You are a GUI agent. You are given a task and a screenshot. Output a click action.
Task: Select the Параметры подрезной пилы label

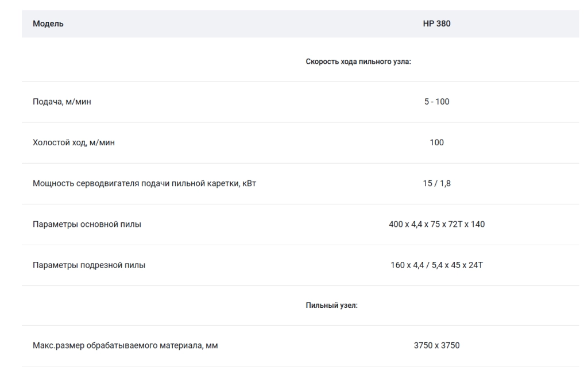coord(89,265)
